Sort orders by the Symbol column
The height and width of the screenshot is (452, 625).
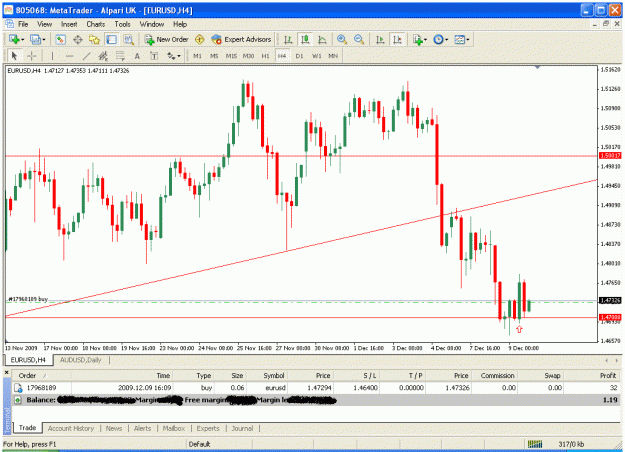[x=267, y=375]
